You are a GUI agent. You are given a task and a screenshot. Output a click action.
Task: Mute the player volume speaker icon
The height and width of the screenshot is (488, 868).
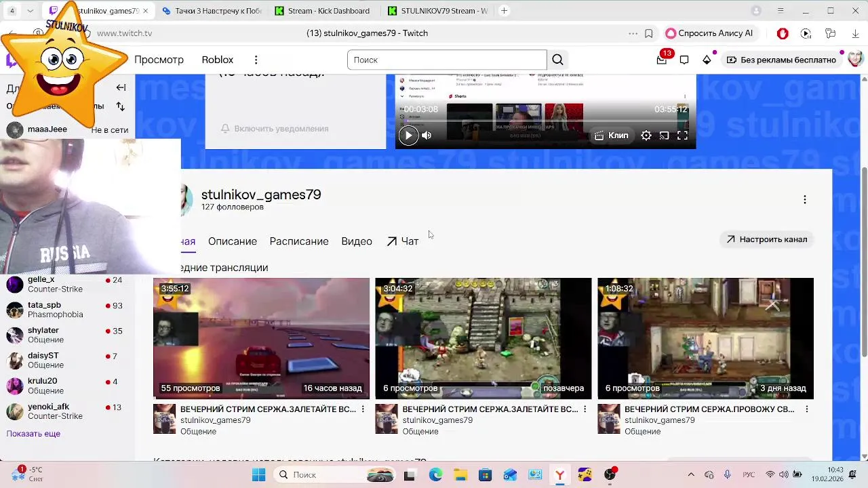click(427, 136)
